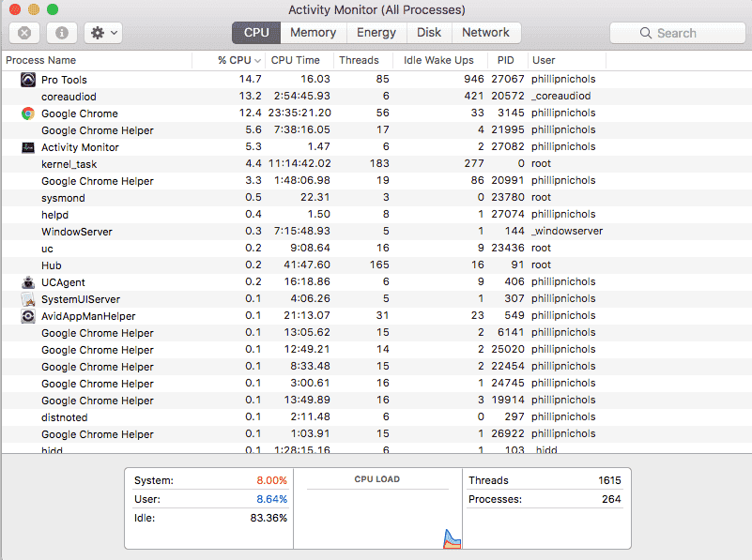Select Google Chrome Helper with PID 25020
The width and height of the screenshot is (752, 560).
[377, 350]
